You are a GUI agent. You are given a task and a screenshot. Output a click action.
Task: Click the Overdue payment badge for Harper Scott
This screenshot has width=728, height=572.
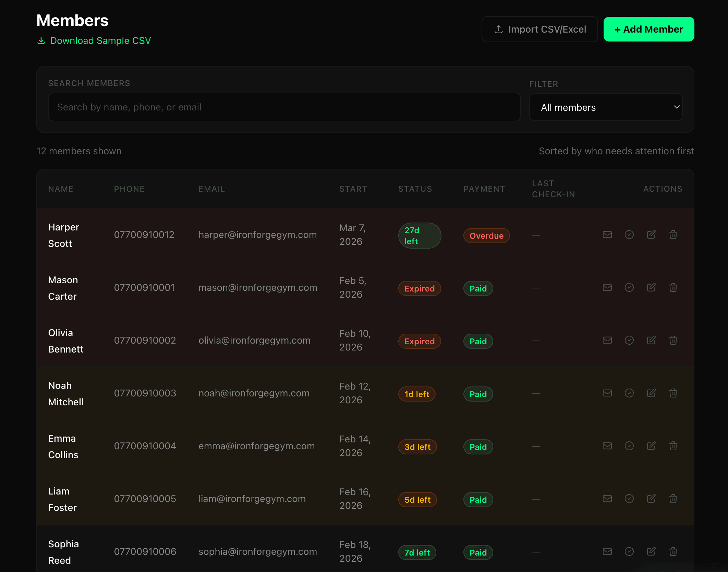(x=486, y=236)
